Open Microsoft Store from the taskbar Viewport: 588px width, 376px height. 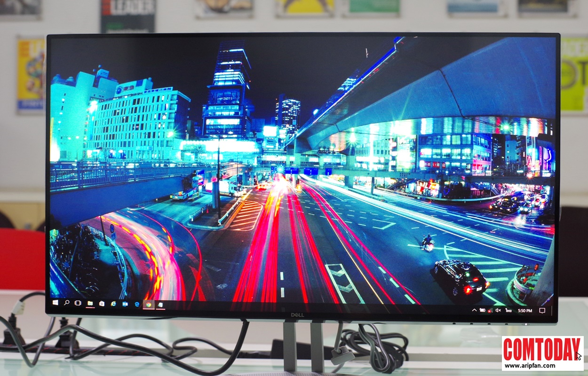point(102,304)
